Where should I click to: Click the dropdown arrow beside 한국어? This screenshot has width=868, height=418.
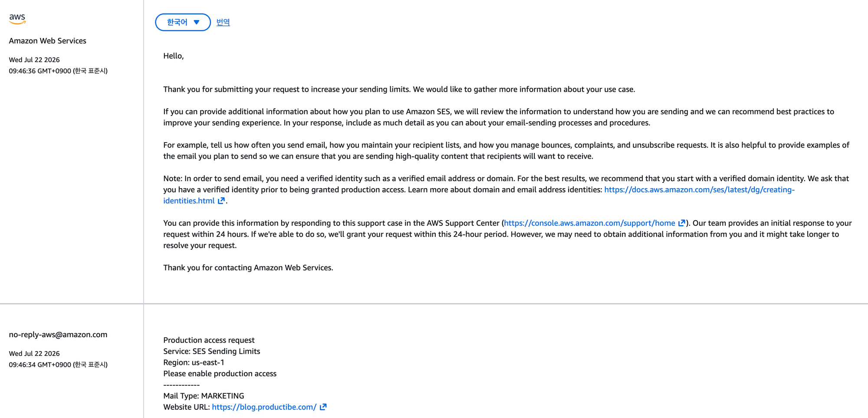(x=197, y=22)
